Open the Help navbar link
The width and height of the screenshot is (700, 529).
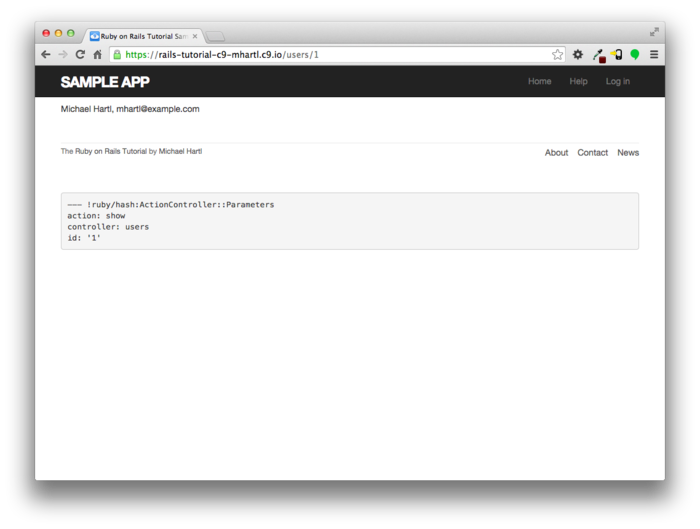(x=578, y=82)
